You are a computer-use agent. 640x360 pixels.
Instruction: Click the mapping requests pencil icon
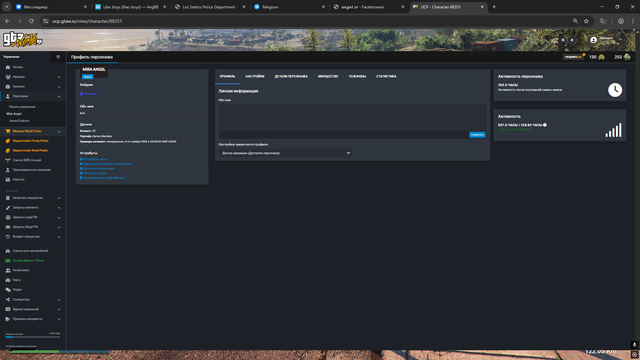point(8,208)
